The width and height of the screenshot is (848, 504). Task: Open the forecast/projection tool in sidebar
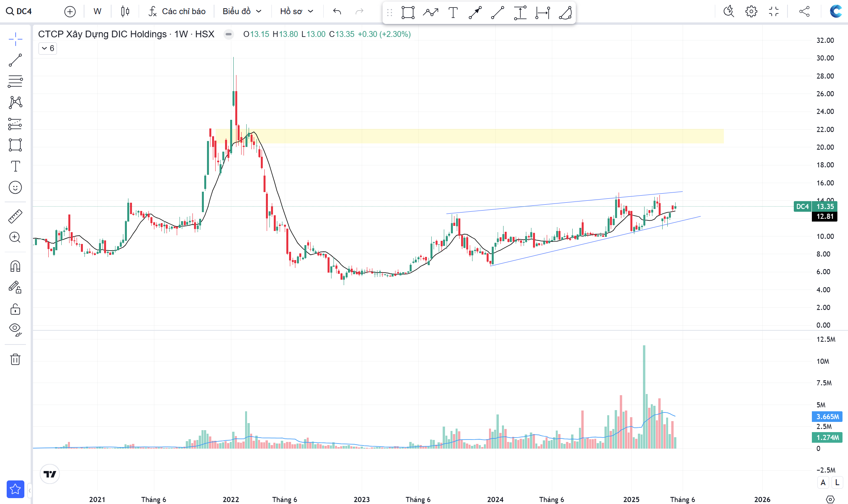click(x=15, y=124)
